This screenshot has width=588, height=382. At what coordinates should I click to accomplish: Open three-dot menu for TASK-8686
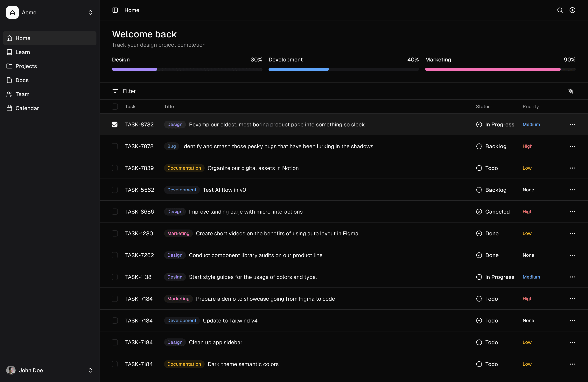point(572,211)
